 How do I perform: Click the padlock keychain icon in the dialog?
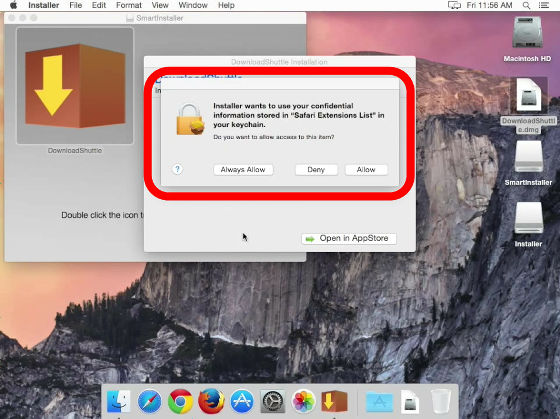pos(190,120)
